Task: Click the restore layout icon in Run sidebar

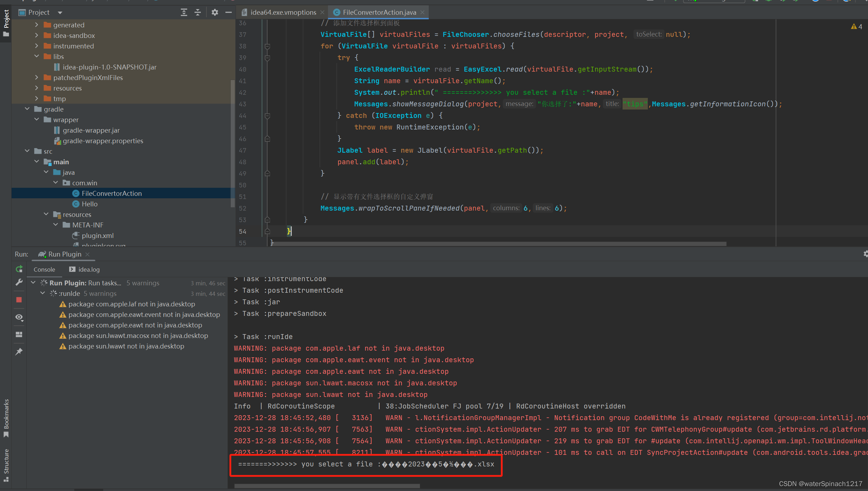Action: click(x=19, y=334)
